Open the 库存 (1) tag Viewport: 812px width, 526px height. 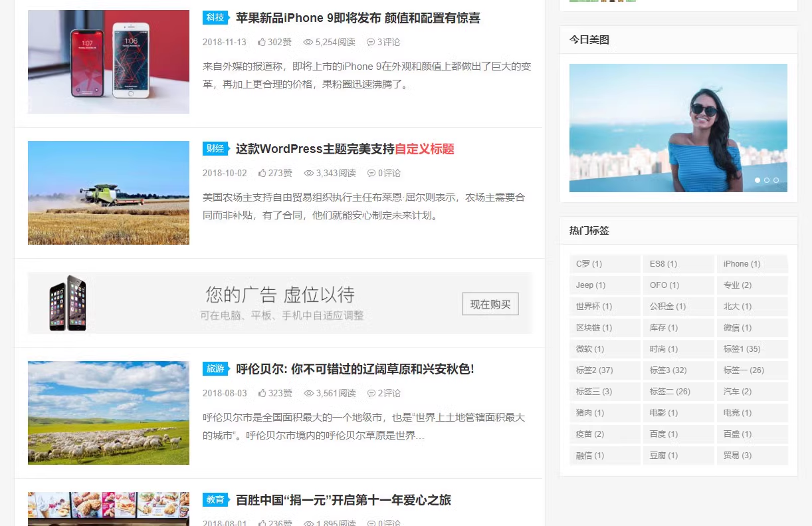point(678,328)
